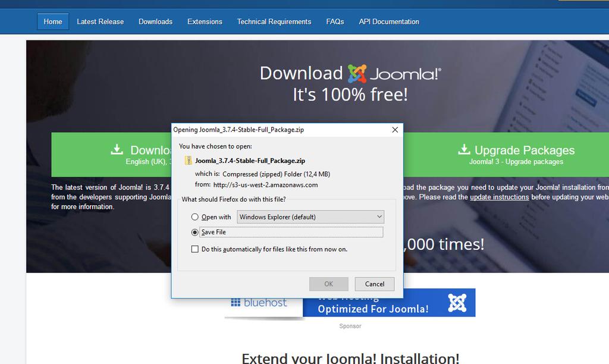
Task: Open the Downloads menu item
Action: 155,22
